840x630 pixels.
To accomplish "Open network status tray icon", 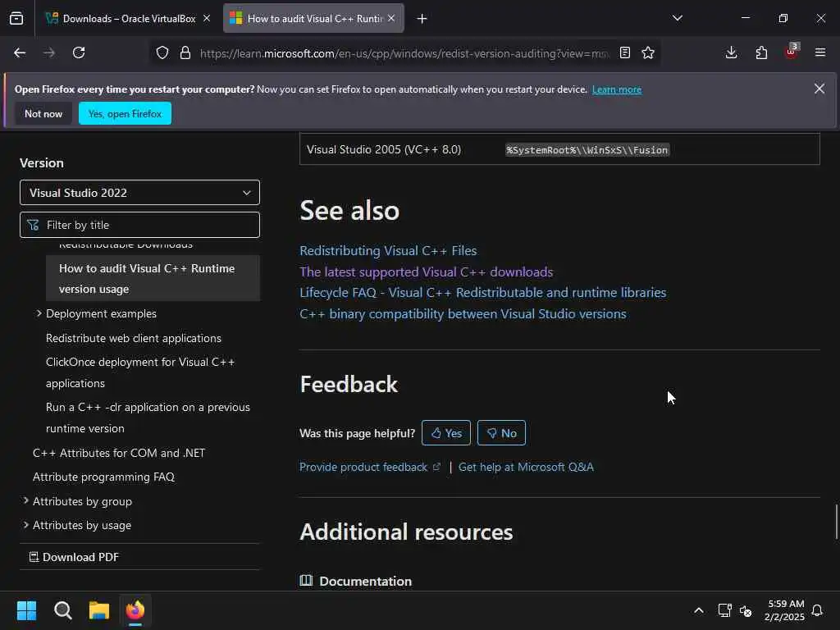I will pyautogui.click(x=724, y=610).
